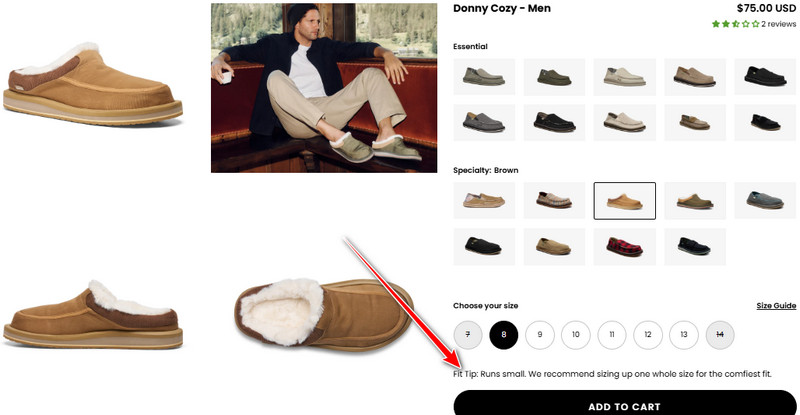Select the striped multicolor Specialty swatch
This screenshot has height=415, width=800.
(x=554, y=201)
